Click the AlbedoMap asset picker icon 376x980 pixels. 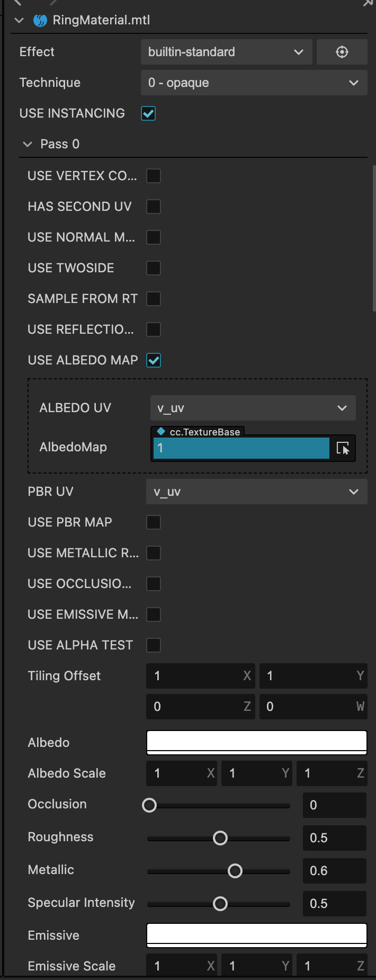343,448
